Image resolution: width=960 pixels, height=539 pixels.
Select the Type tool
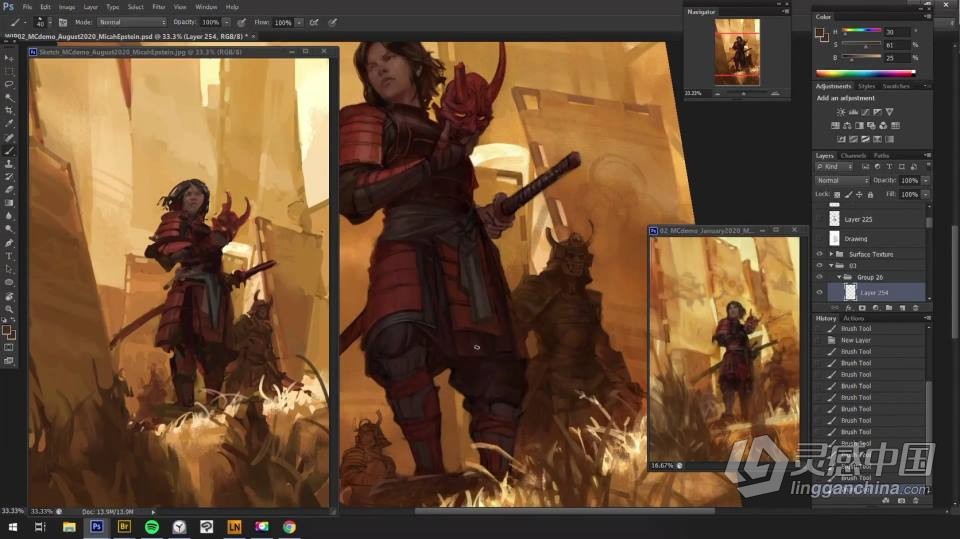[x=9, y=256]
